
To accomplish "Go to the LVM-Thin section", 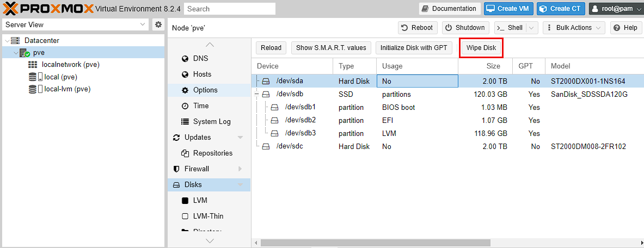I will click(x=208, y=216).
